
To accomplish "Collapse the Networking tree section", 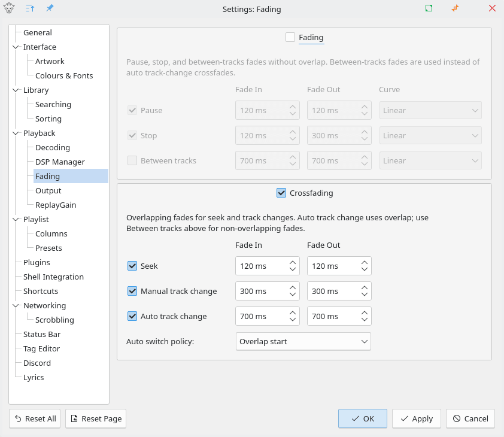I will 16,305.
